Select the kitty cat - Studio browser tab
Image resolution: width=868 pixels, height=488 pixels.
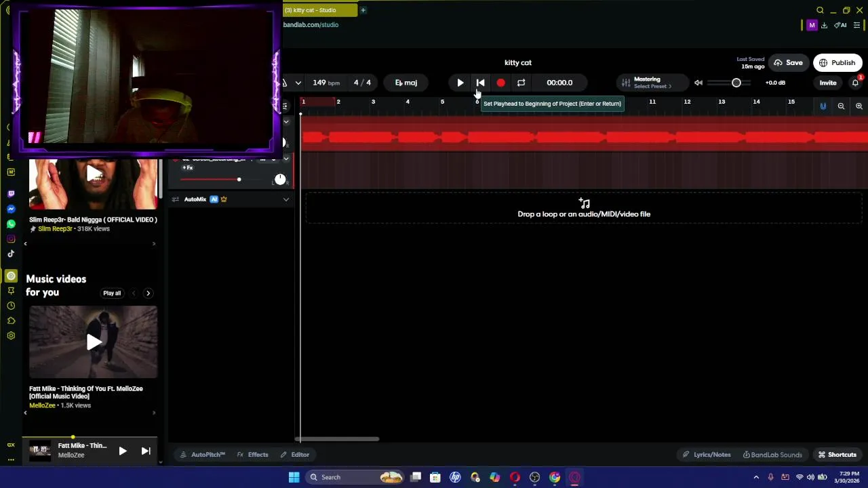tap(319, 10)
